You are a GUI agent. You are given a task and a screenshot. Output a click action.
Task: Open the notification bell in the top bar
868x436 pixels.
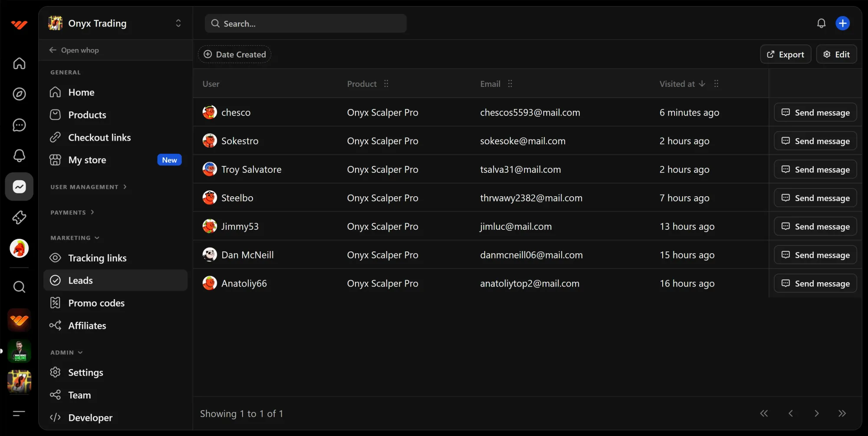pyautogui.click(x=821, y=23)
